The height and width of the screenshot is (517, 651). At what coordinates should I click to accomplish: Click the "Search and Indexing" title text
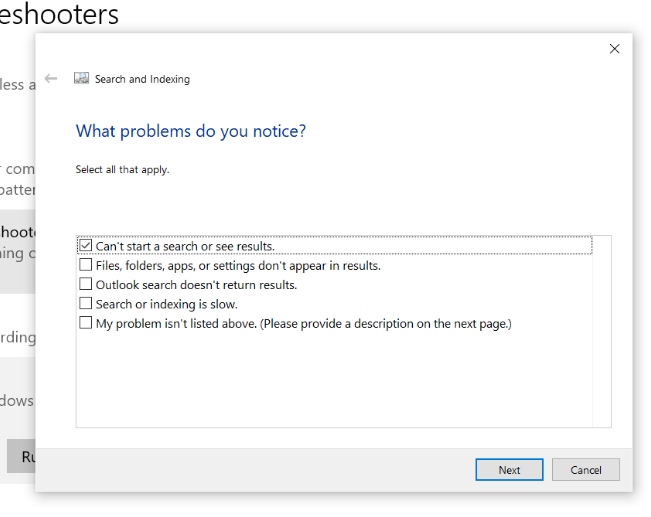point(142,79)
